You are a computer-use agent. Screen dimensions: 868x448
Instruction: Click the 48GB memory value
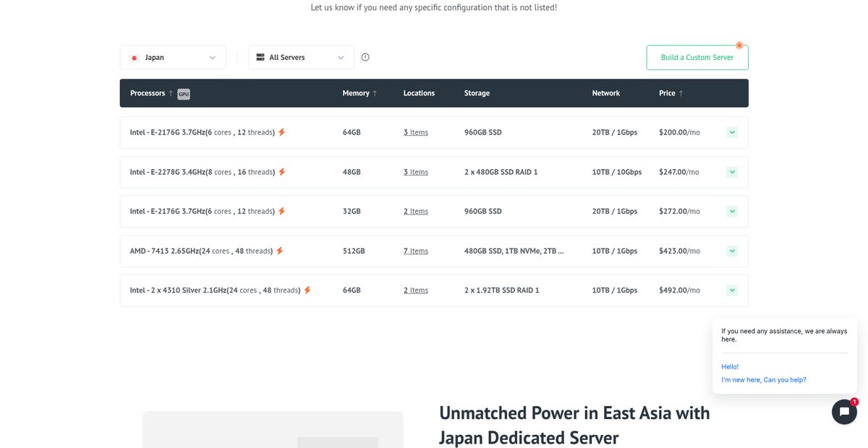(x=352, y=172)
